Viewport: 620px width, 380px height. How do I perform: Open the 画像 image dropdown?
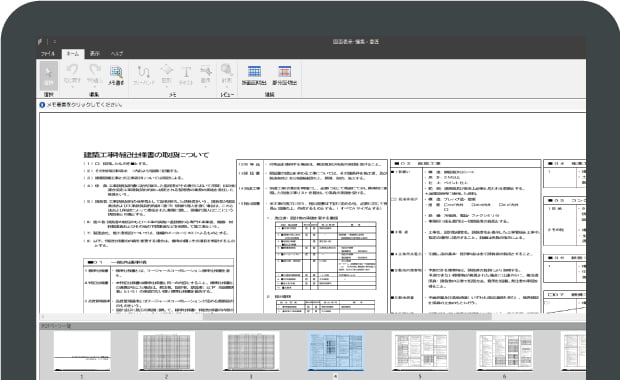206,75
